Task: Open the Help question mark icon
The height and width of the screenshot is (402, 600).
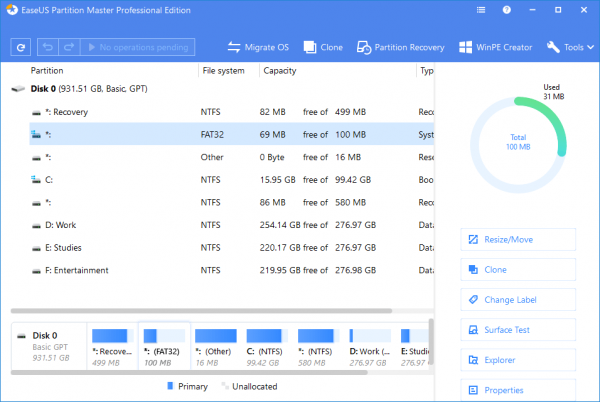Action: [x=507, y=10]
